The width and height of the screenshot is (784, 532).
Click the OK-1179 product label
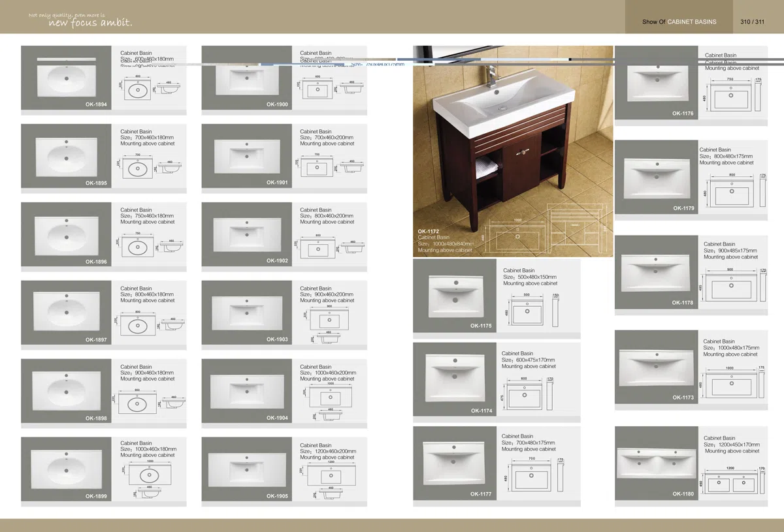click(x=683, y=208)
